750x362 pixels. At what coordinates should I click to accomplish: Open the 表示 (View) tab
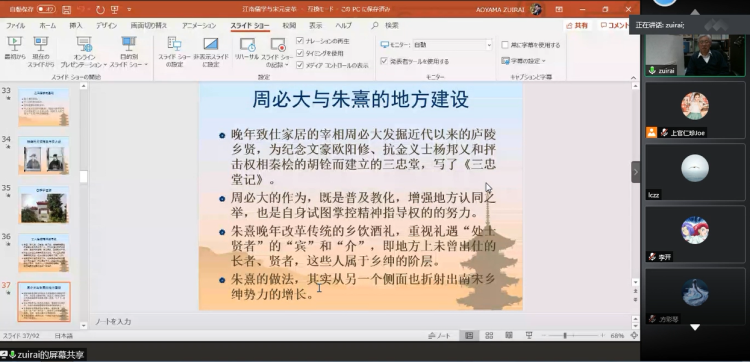(315, 25)
